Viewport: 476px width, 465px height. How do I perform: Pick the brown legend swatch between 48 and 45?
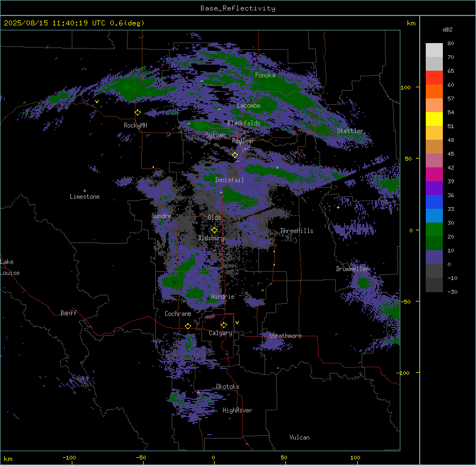click(434, 146)
